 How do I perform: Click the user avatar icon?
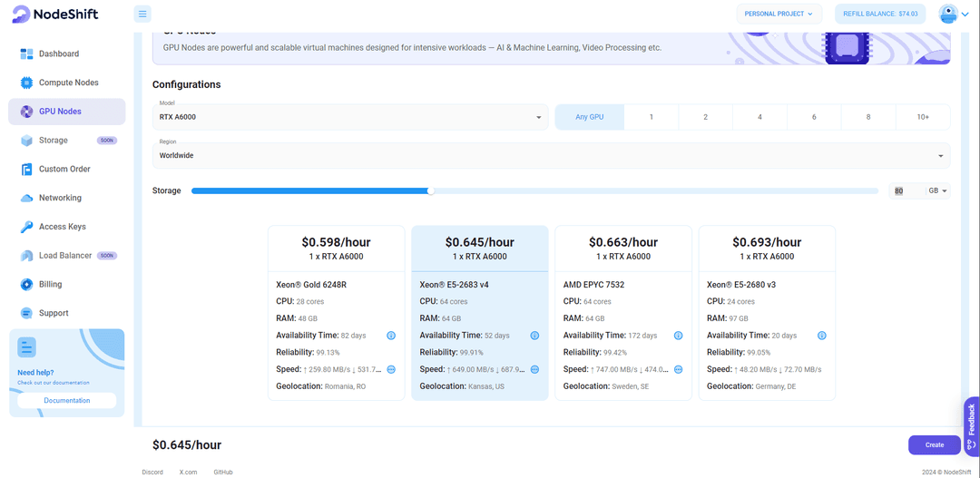pyautogui.click(x=948, y=14)
